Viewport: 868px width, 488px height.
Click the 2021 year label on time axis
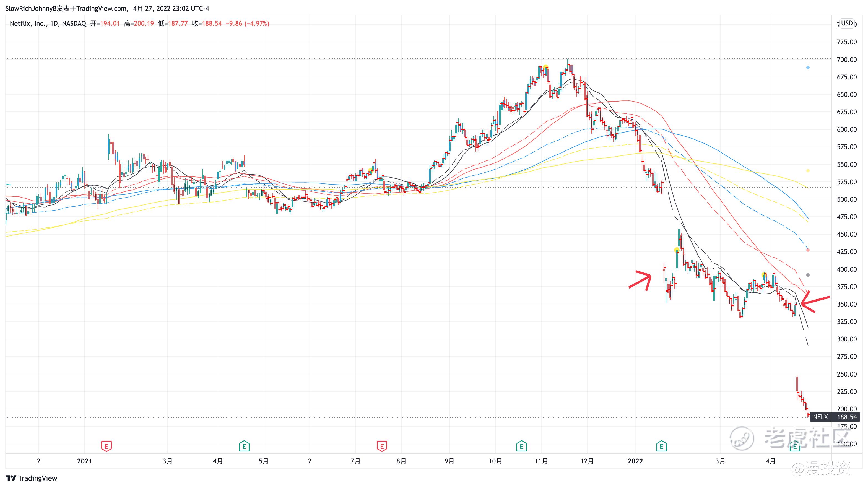pos(85,461)
